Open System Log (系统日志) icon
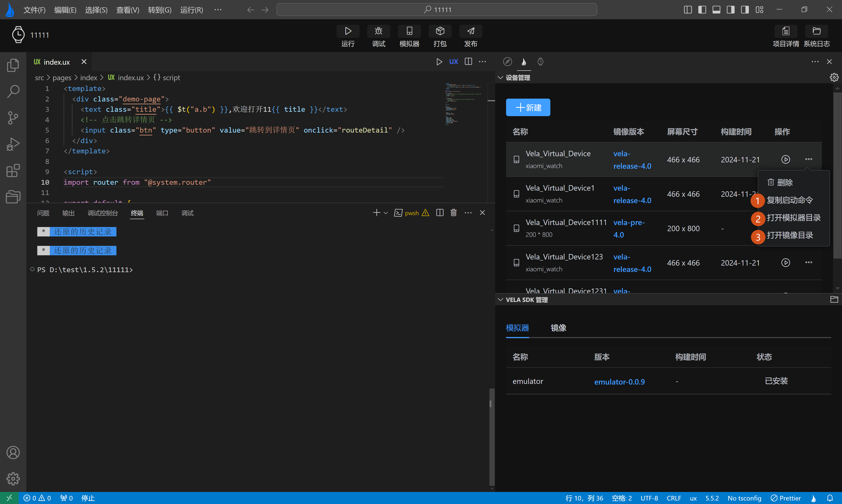Viewport: 842px width, 504px height. point(816,31)
